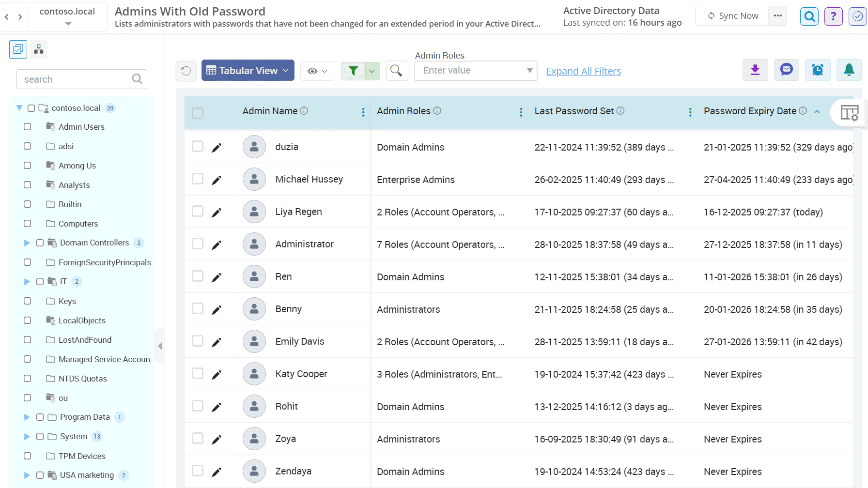Open the notifications bell icon
This screenshot has height=488, width=868.
tap(849, 70)
